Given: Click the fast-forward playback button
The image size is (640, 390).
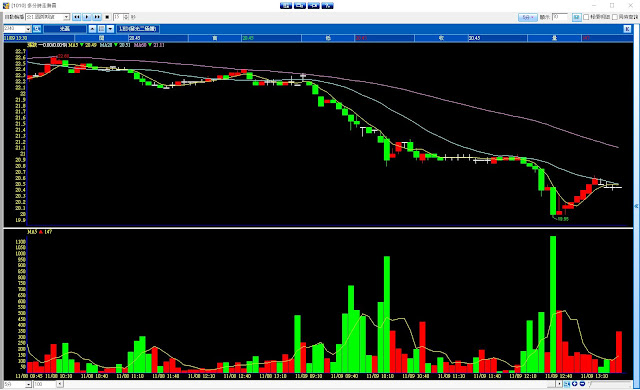Looking at the screenshot, I should click(x=97, y=17).
